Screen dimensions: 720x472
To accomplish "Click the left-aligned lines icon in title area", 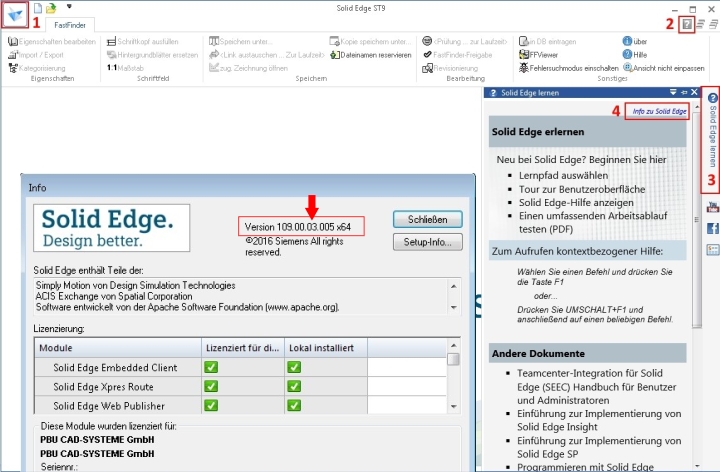I will [701, 24].
